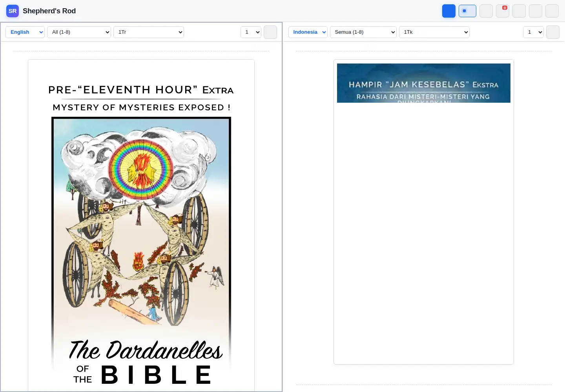The height and width of the screenshot is (392, 565).
Task: Click the blank button beside the right pane page dropdown
Action: tap(553, 32)
